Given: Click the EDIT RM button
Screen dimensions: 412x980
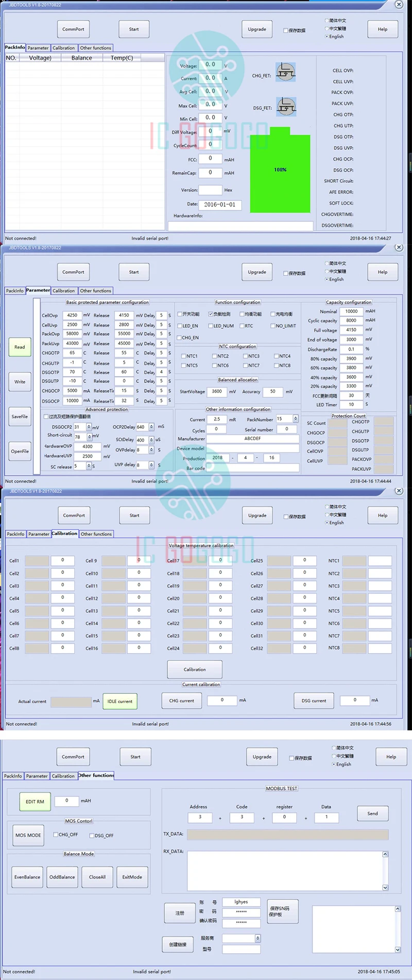Looking at the screenshot, I should [35, 801].
